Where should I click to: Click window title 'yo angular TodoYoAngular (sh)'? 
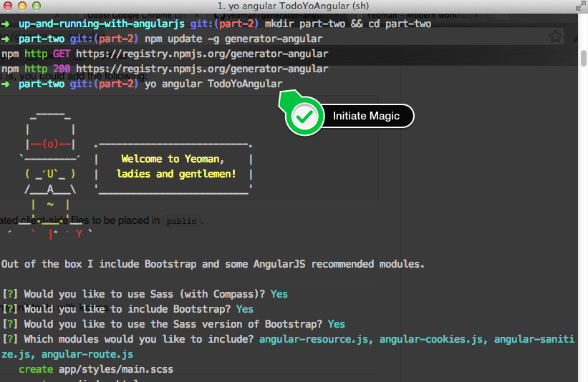point(293,6)
